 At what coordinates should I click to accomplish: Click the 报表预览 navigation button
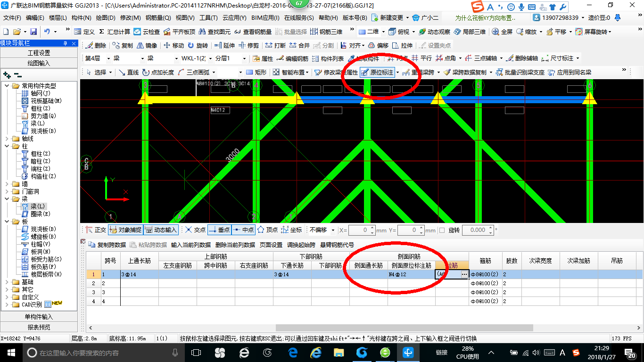pyautogui.click(x=39, y=327)
